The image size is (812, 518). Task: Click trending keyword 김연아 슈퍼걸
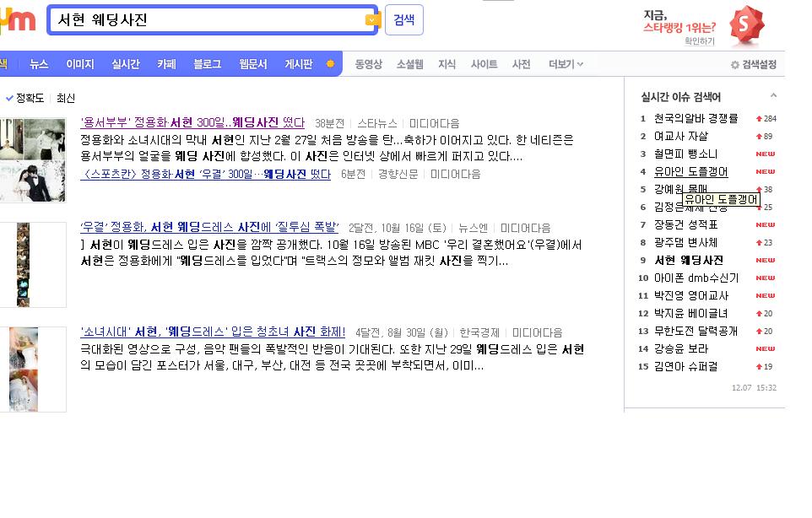click(685, 366)
